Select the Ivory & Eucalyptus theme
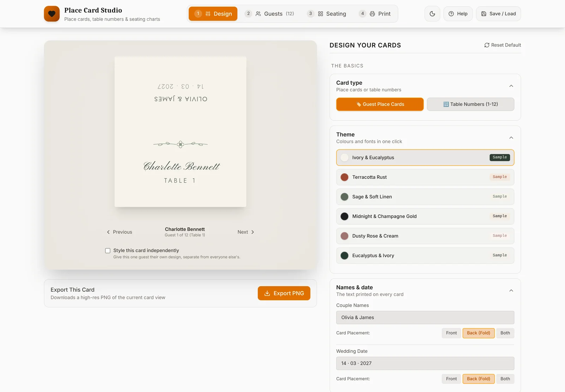The width and height of the screenshot is (565, 392). point(425,158)
